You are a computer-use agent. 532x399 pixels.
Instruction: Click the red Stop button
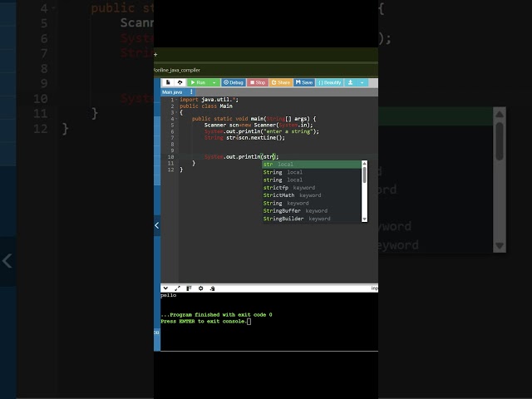(x=257, y=83)
